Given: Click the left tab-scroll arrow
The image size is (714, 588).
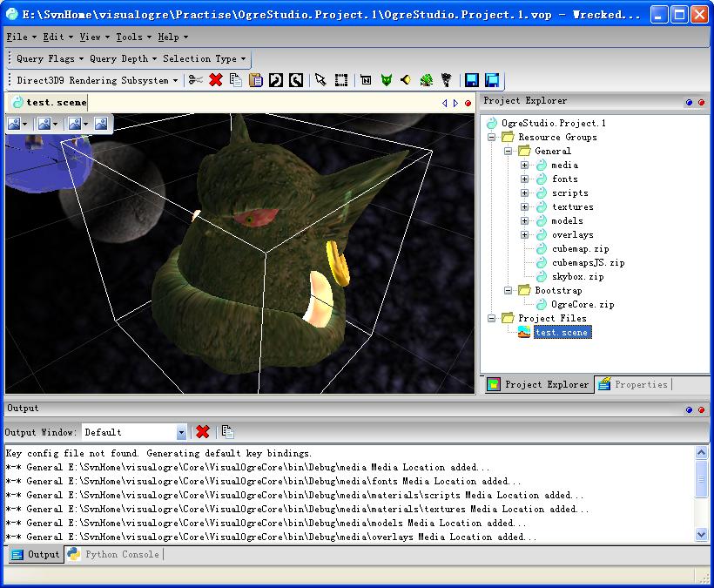Looking at the screenshot, I should [444, 104].
